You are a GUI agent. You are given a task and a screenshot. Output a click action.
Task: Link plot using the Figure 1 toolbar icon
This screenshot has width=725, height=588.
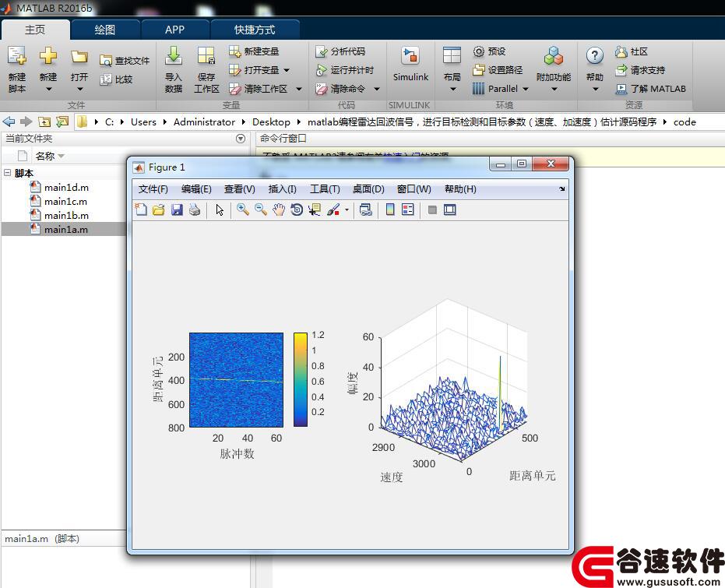pyautogui.click(x=366, y=209)
